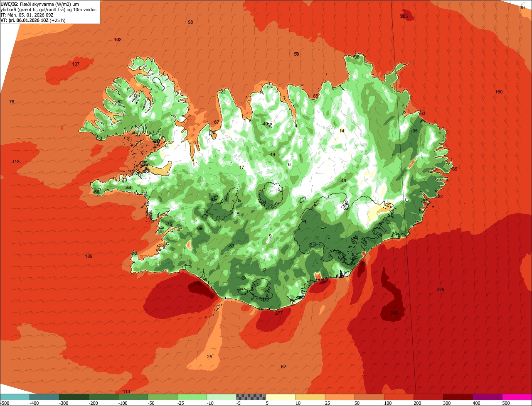Click the map value 78 at the left edge
The image size is (532, 406).
click(12, 102)
